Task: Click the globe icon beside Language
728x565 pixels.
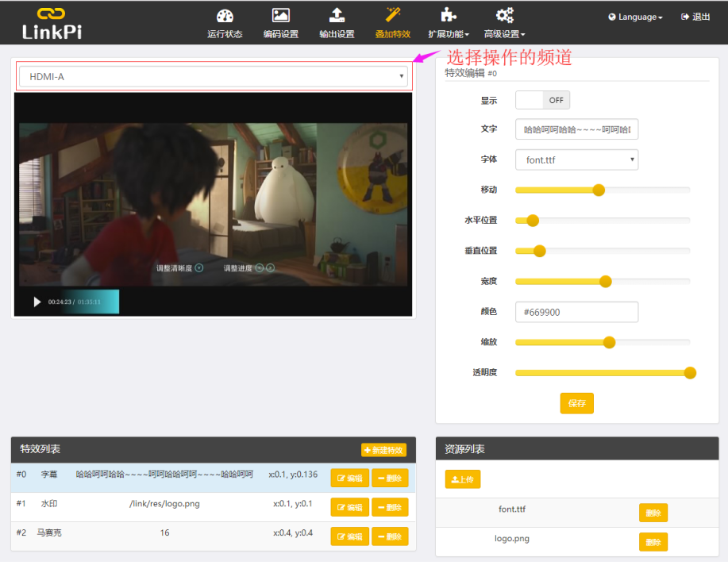Action: click(612, 17)
